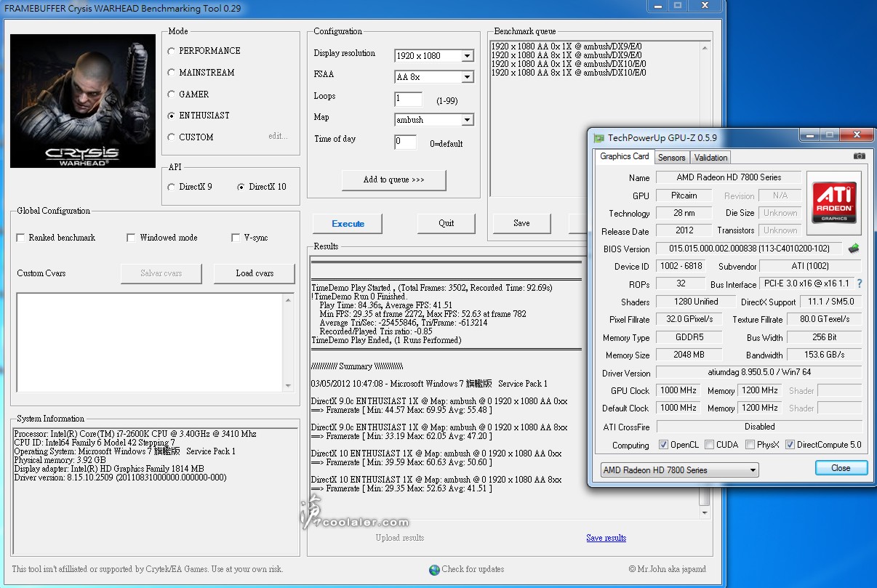Select the PERFORMANCE mode radio button
Viewport: 877px width, 588px height.
[171, 51]
